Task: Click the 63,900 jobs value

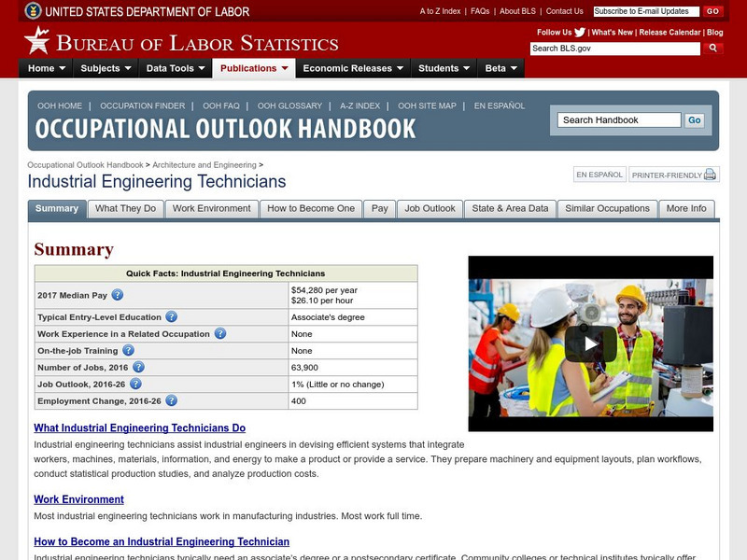Action: point(304,368)
